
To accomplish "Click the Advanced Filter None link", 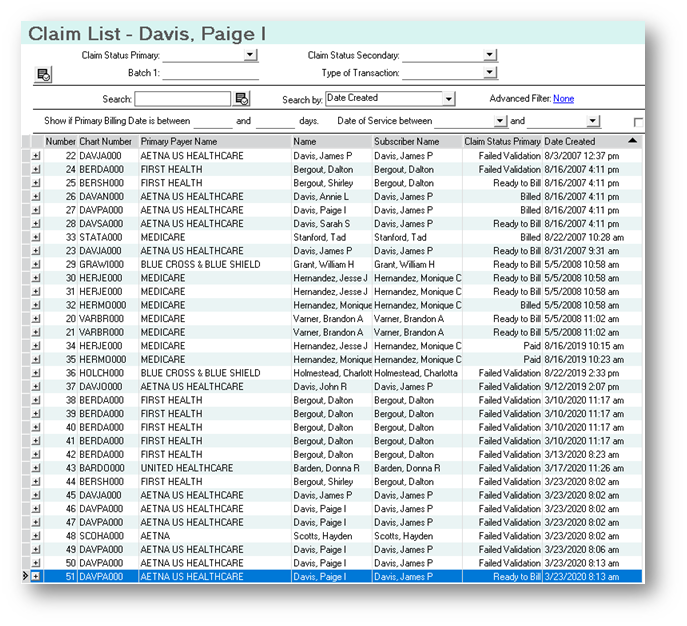I will (563, 99).
